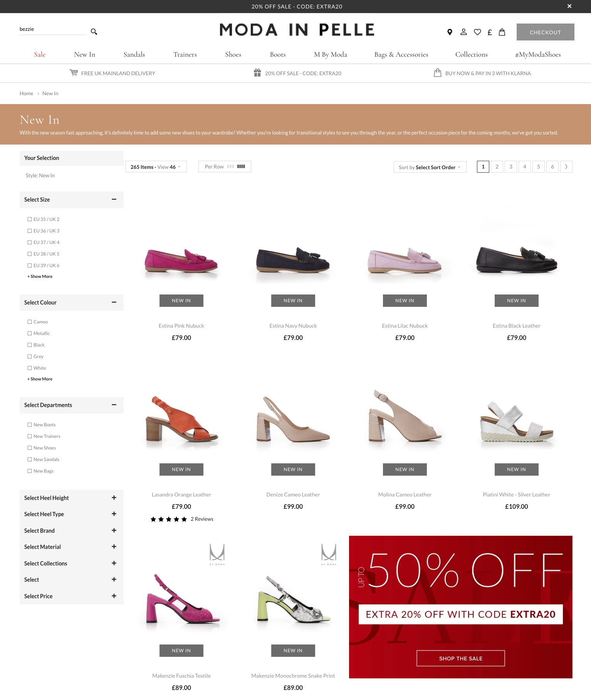The image size is (591, 700).
Task: Collapse the Select Colour filter
Action: [x=114, y=302]
